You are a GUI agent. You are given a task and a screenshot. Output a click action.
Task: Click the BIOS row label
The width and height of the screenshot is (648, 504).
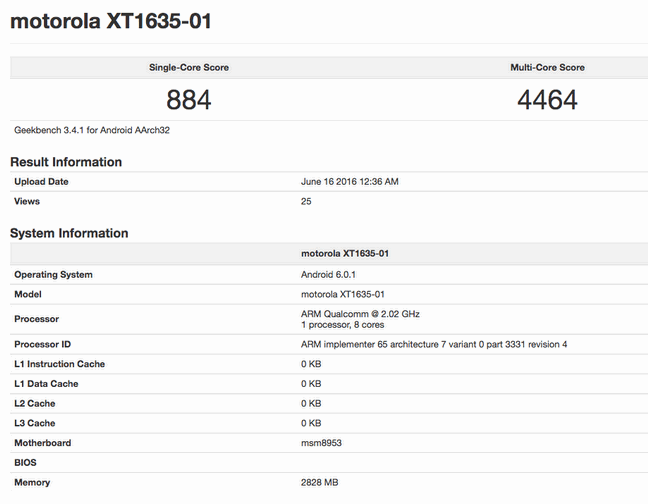pyautogui.click(x=25, y=463)
